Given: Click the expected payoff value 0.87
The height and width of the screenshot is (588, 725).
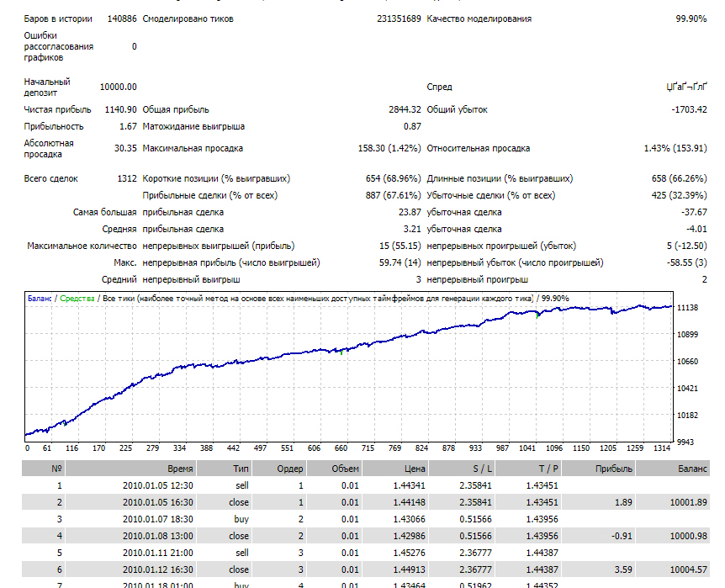Looking at the screenshot, I should coord(412,126).
